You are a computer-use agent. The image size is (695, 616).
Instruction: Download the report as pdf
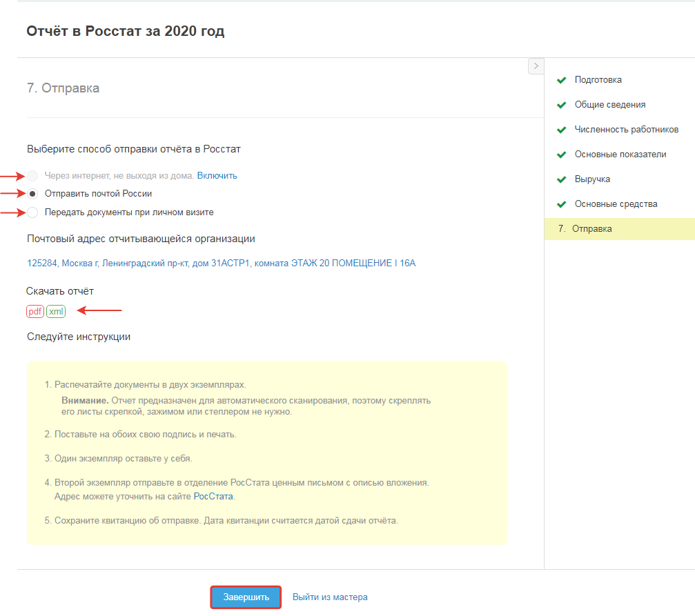tap(35, 311)
